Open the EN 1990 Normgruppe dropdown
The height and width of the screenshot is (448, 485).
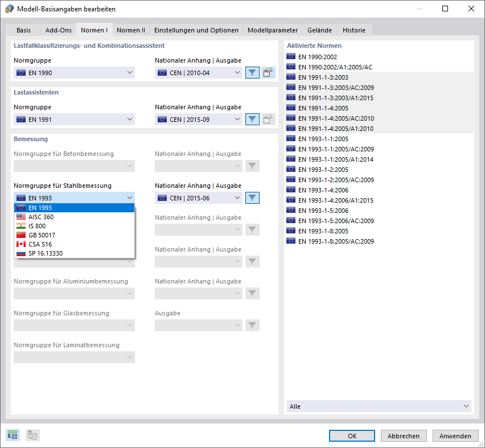click(x=74, y=73)
